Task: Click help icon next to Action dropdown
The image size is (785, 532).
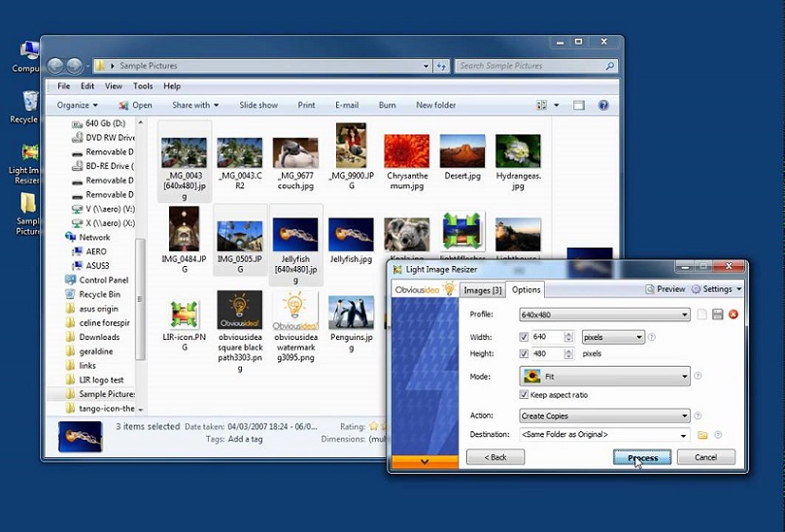Action: (x=698, y=416)
